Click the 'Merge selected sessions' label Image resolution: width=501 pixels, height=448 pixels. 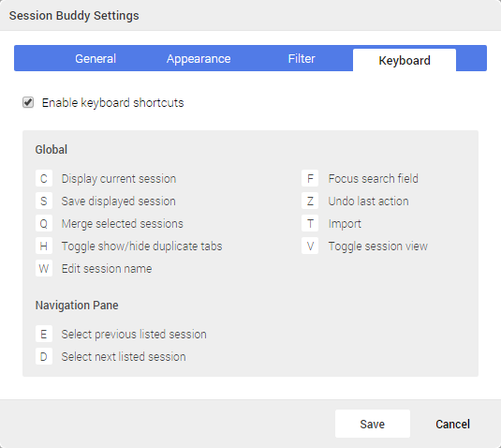click(x=123, y=224)
